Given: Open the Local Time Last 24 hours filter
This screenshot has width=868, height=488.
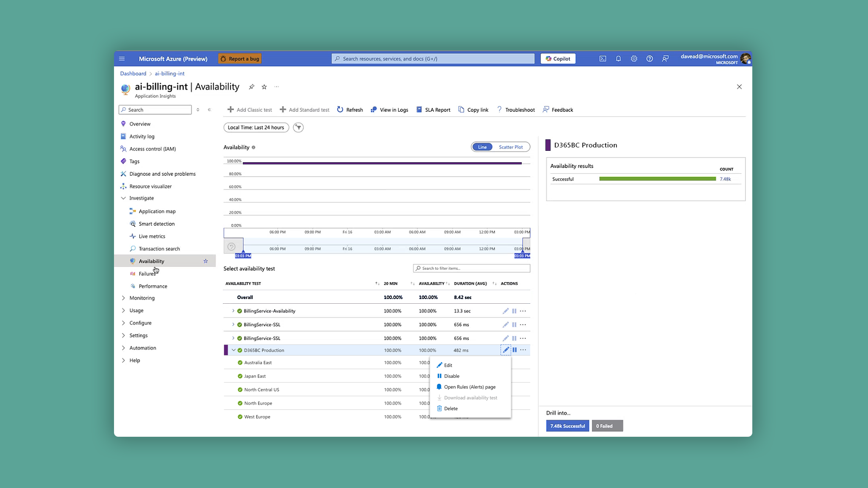Looking at the screenshot, I should tap(256, 128).
